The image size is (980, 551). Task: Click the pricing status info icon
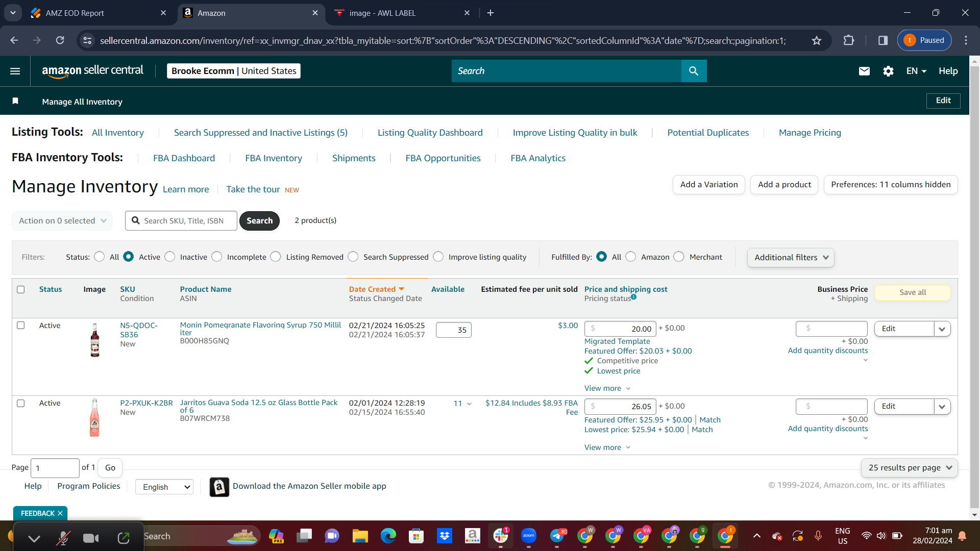pyautogui.click(x=633, y=297)
